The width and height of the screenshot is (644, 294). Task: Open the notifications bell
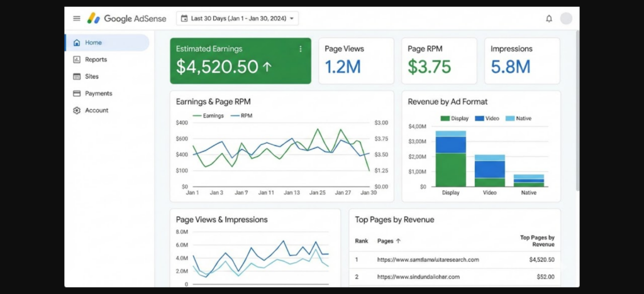click(x=548, y=18)
